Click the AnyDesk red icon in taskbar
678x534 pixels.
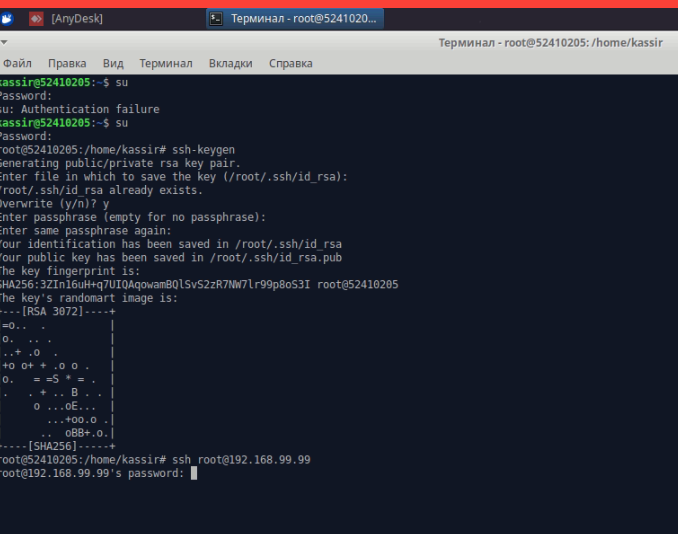(36, 19)
